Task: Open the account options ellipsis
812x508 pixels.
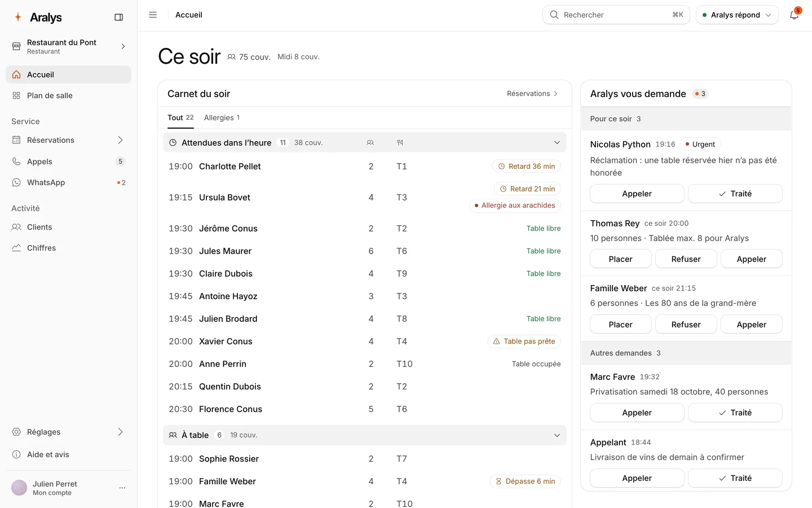Action: 122,488
